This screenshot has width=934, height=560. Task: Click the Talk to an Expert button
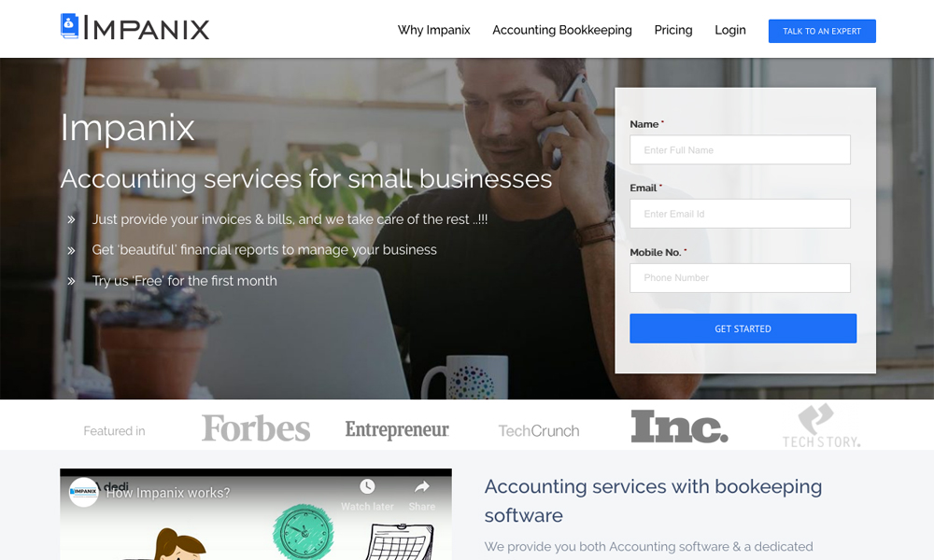coord(822,31)
